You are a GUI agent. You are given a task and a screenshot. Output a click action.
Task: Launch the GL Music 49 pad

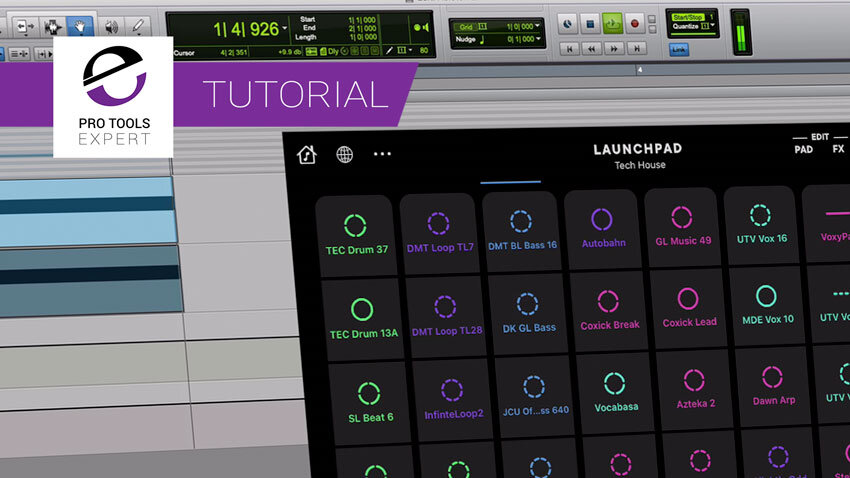click(682, 227)
